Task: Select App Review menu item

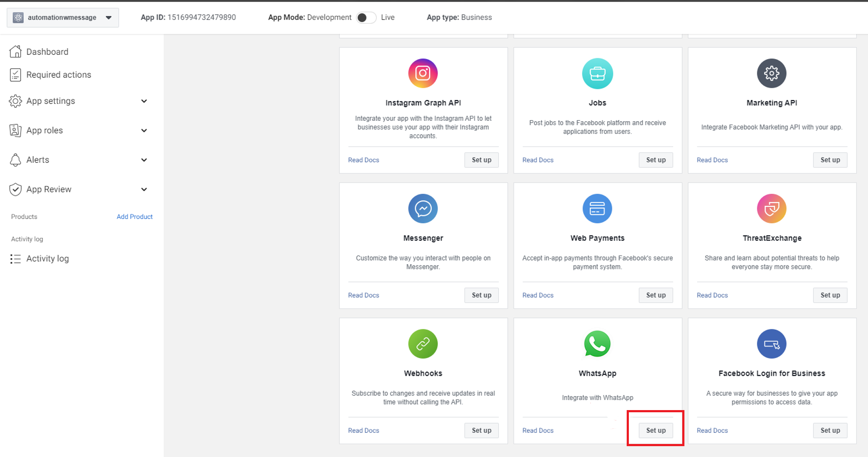Action: (x=49, y=189)
